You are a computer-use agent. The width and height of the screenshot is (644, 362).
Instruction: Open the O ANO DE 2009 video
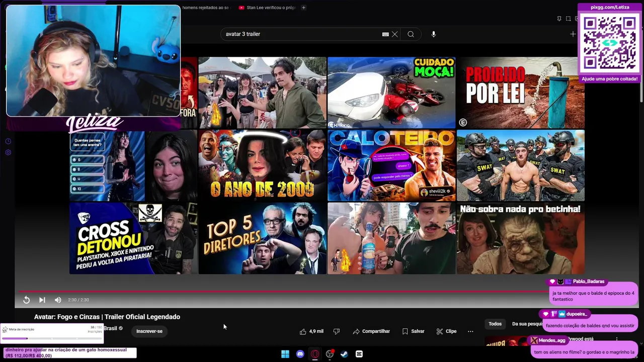pyautogui.click(x=262, y=165)
